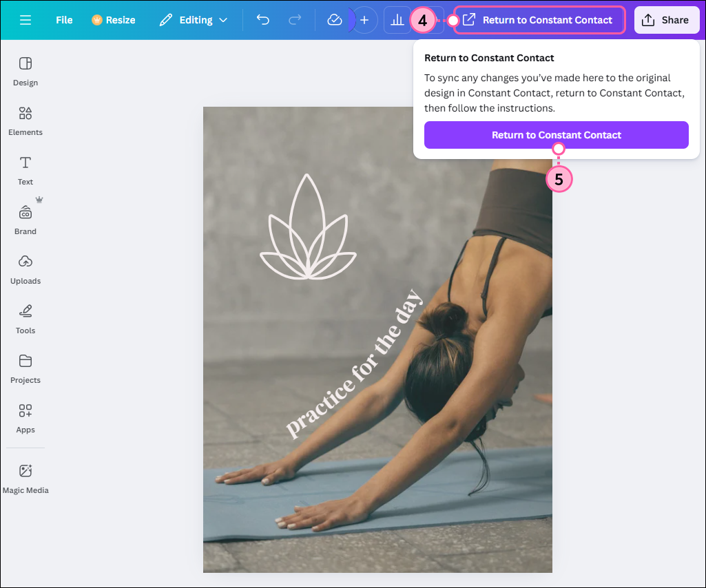Screen dimensions: 706x588
Task: Click the cloud save status icon
Action: tap(335, 20)
